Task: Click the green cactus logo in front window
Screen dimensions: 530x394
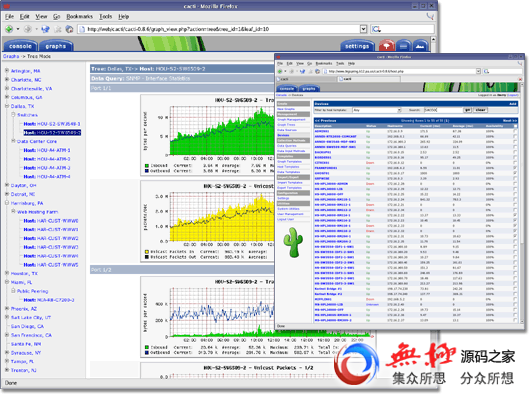Action: point(293,242)
